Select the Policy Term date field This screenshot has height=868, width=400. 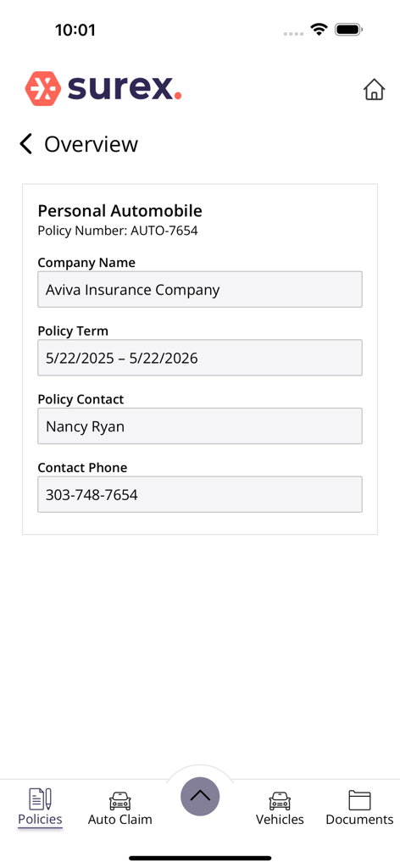click(x=200, y=358)
